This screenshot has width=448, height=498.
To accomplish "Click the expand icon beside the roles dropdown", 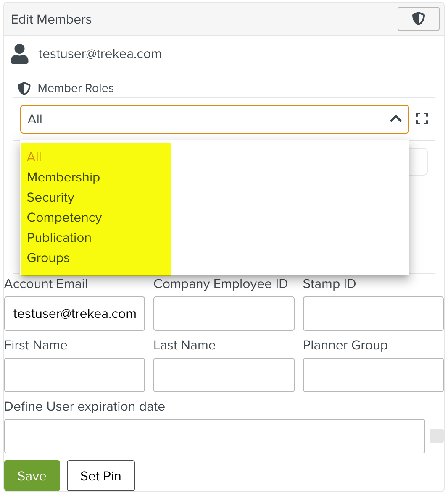I will pyautogui.click(x=422, y=119).
